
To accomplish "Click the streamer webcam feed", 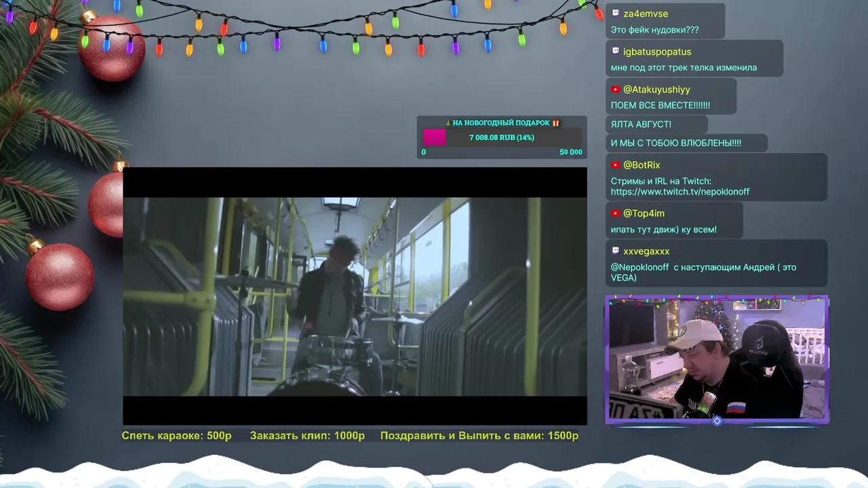I will (717, 359).
